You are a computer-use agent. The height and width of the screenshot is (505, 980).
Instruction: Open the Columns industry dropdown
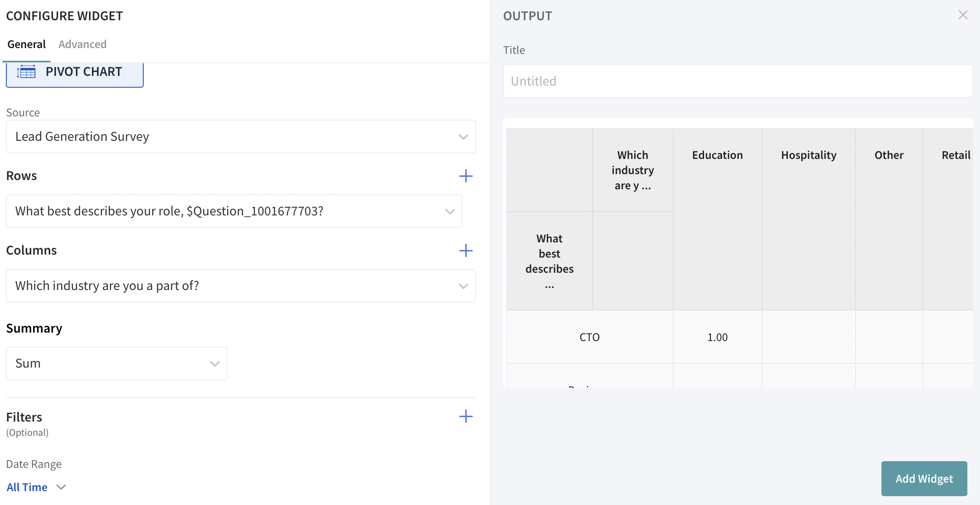(x=241, y=286)
